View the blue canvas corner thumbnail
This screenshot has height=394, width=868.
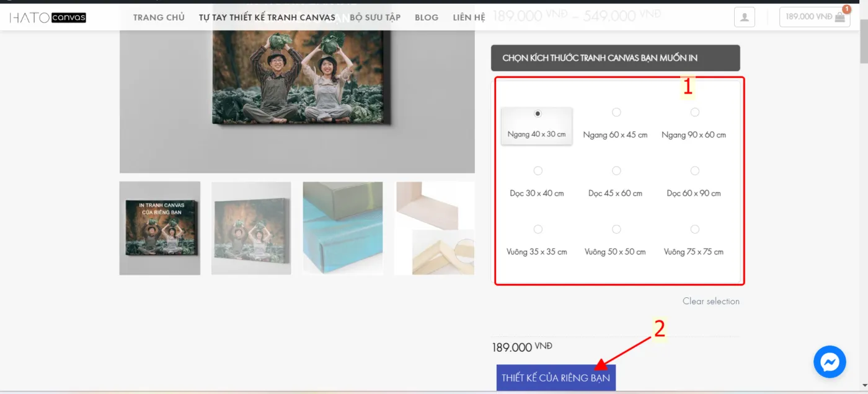[x=343, y=228]
